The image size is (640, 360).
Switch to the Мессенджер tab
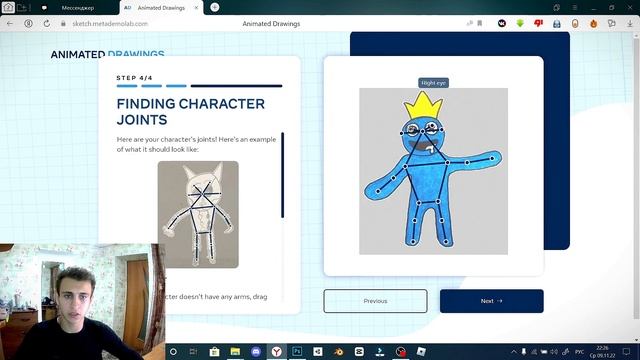[x=78, y=8]
